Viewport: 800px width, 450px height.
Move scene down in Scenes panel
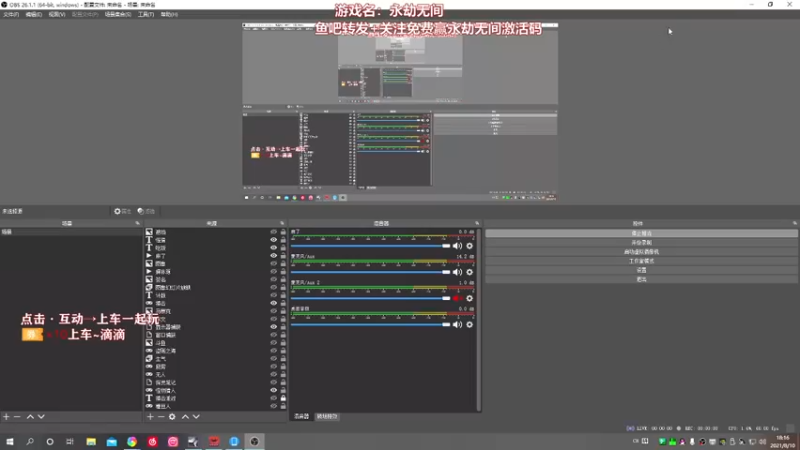pos(41,417)
